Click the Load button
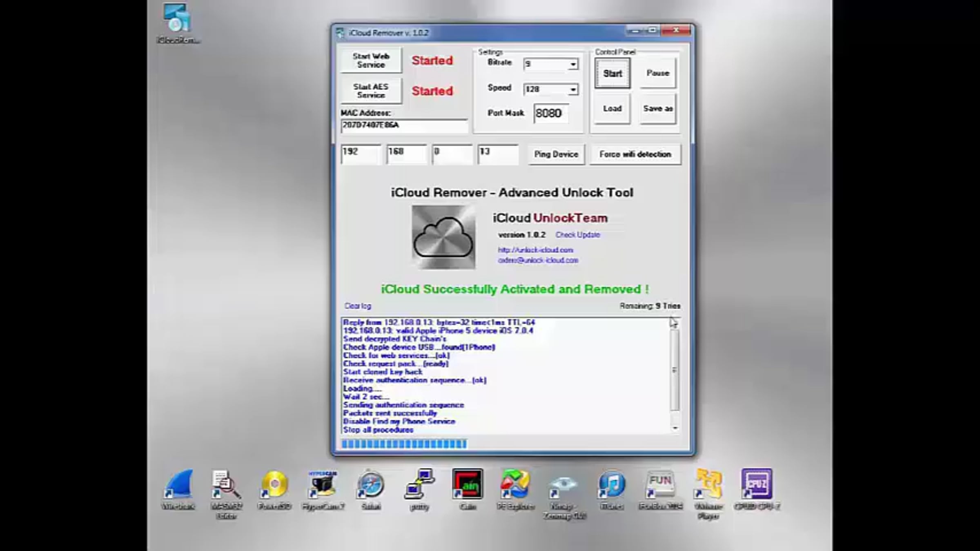Screen dimensions: 980x551 [612, 109]
